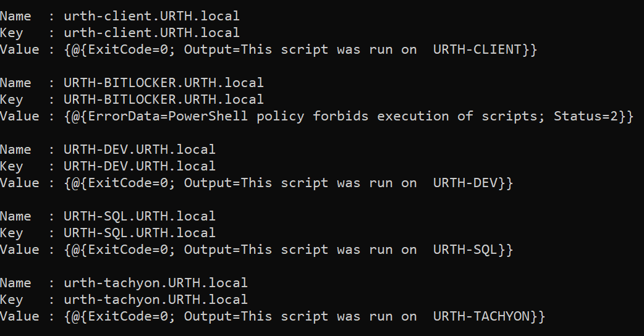The width and height of the screenshot is (644, 336).
Task: Click the Name value URTH-SQL.URTH.local
Action: [x=140, y=216]
